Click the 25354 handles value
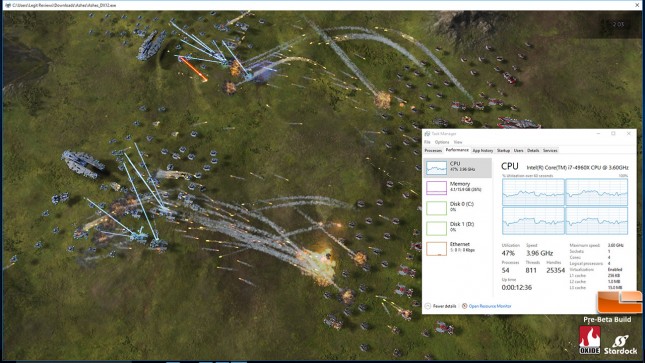 (x=555, y=270)
